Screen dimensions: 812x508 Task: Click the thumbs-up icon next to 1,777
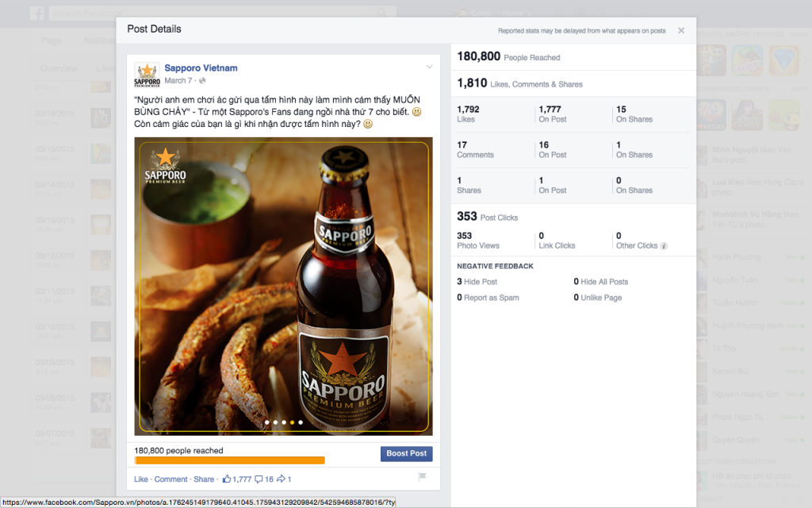(x=226, y=479)
